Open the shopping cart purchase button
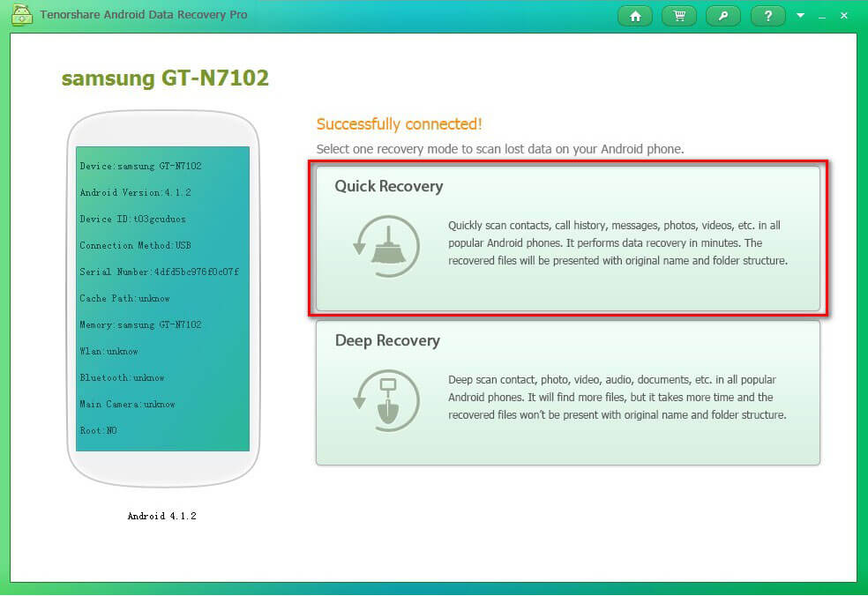 (x=679, y=16)
